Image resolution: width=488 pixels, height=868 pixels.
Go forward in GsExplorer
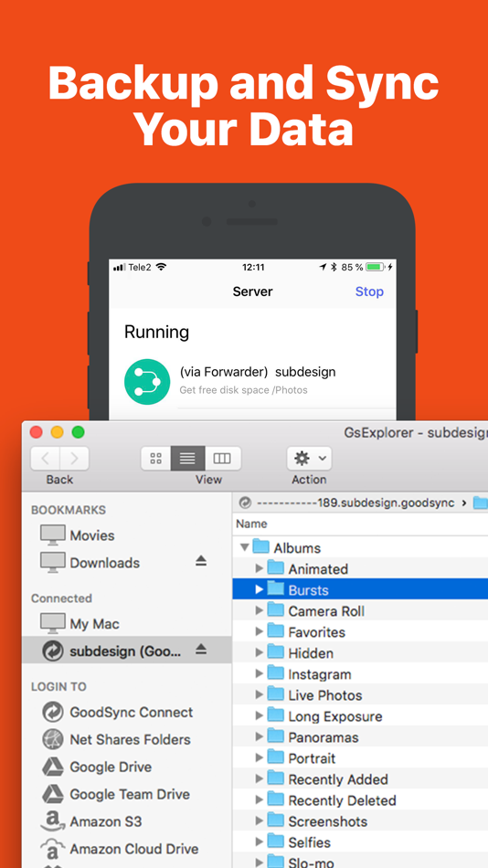74,459
